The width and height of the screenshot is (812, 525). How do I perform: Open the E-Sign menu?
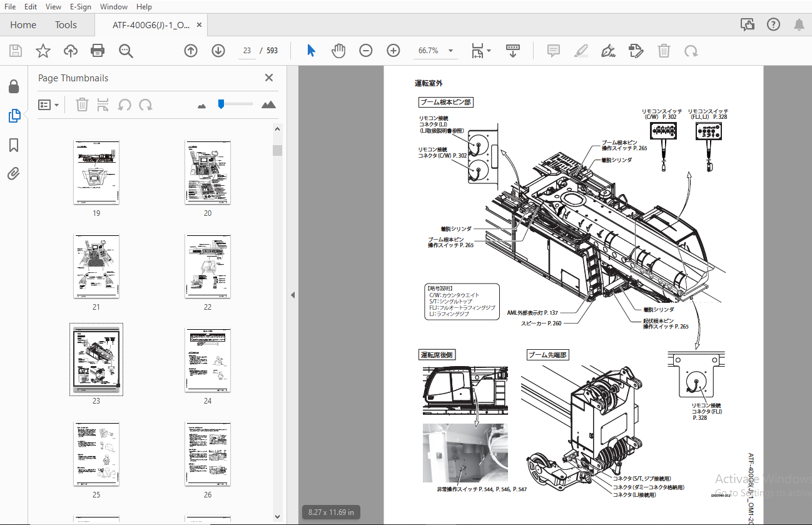(80, 7)
